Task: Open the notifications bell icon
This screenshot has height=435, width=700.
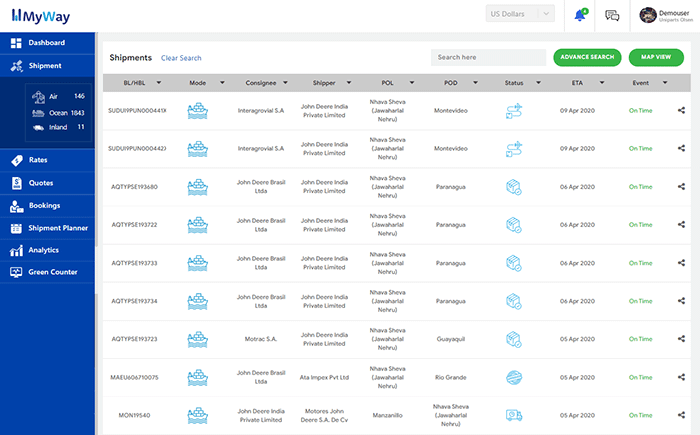Action: (580, 15)
